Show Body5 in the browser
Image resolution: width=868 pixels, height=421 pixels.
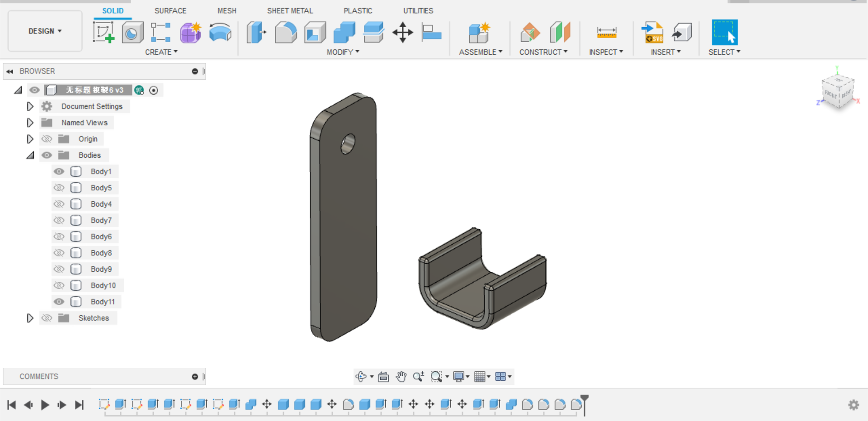[59, 188]
